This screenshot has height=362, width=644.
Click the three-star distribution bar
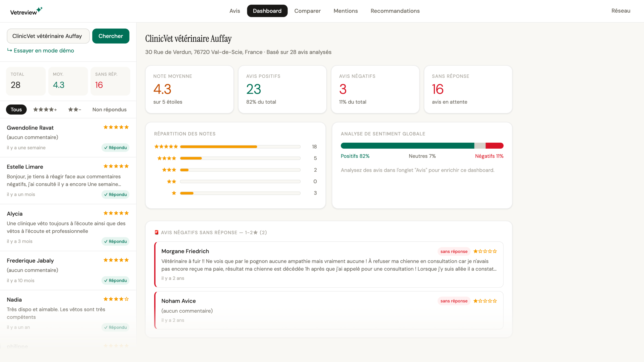pos(240,170)
